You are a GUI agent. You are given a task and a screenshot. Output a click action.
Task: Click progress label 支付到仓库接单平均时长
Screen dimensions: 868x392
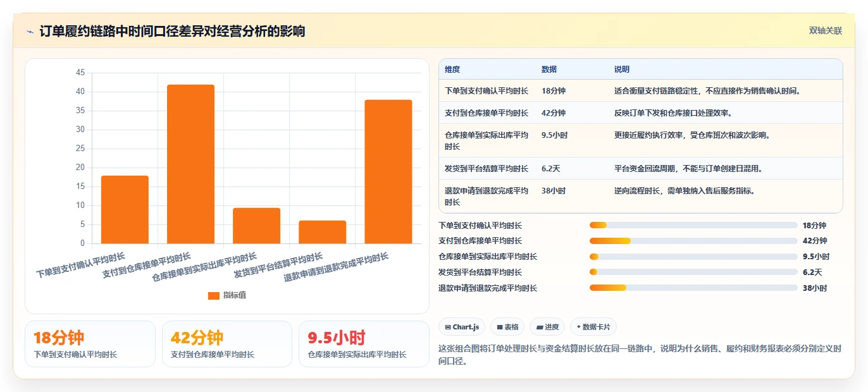[x=480, y=241]
